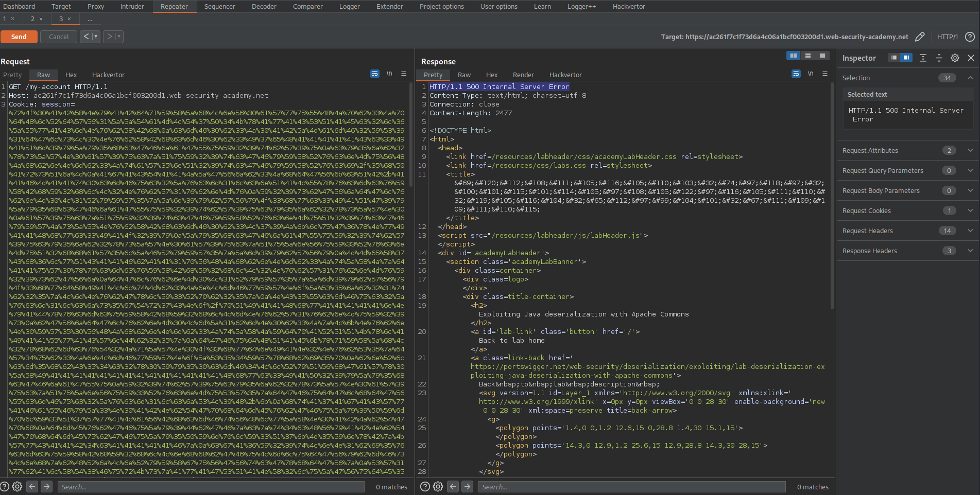980x495 pixels.
Task: Edit target with pencil icon
Action: click(920, 37)
